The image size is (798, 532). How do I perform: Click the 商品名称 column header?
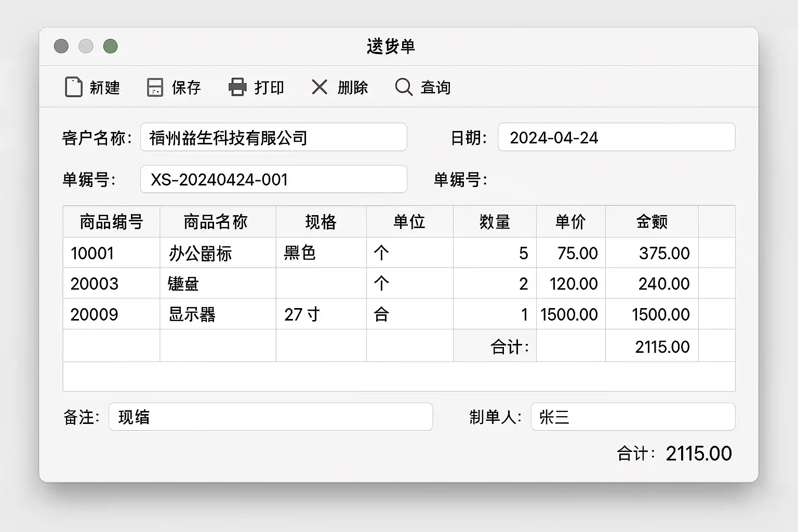[x=217, y=222]
